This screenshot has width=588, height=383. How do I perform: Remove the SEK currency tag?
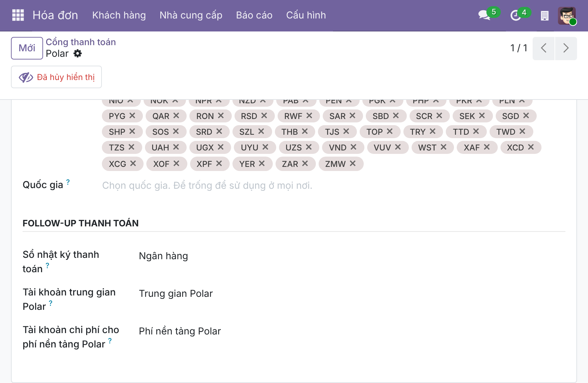(482, 116)
